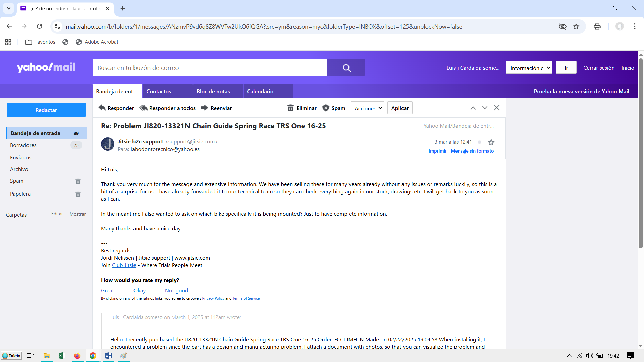Go to next message with down arrow
This screenshot has width=644, height=362.
click(485, 108)
